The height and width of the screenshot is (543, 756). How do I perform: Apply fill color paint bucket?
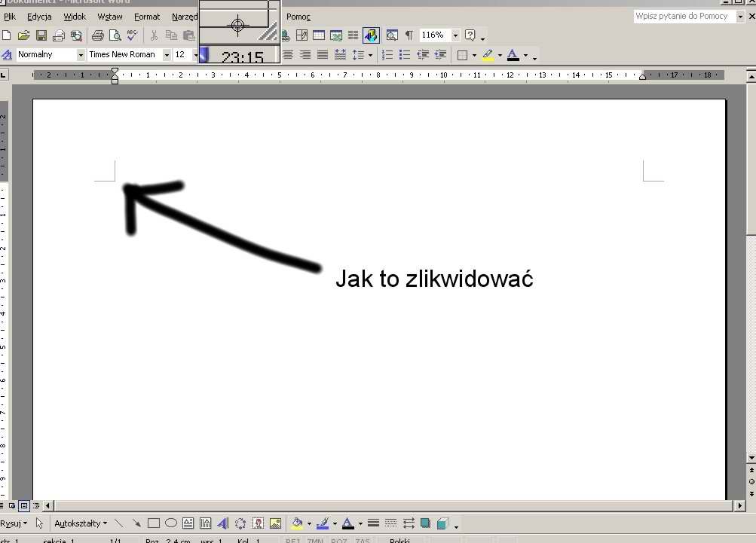pos(297,523)
